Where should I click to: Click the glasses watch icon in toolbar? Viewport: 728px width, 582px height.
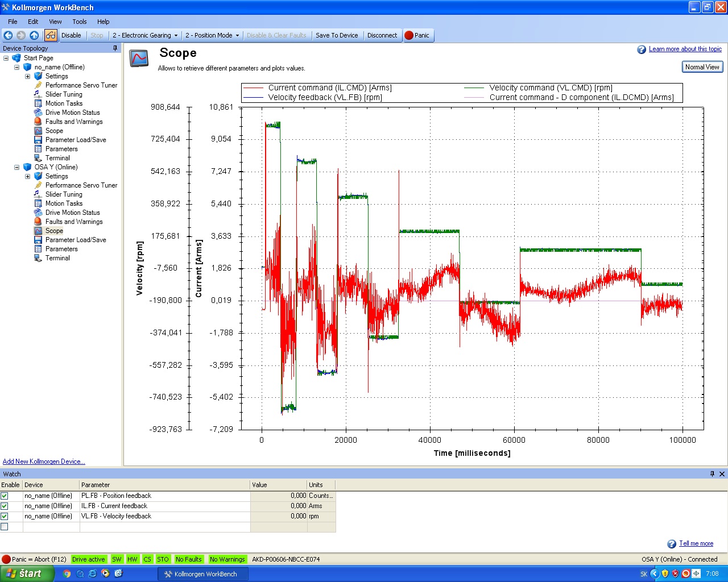tap(51, 35)
